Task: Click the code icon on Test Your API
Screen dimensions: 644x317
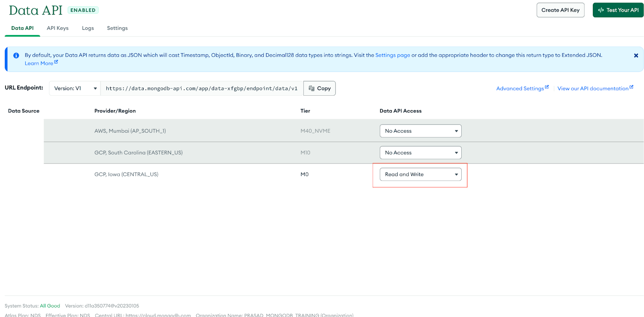Action: 601,10
